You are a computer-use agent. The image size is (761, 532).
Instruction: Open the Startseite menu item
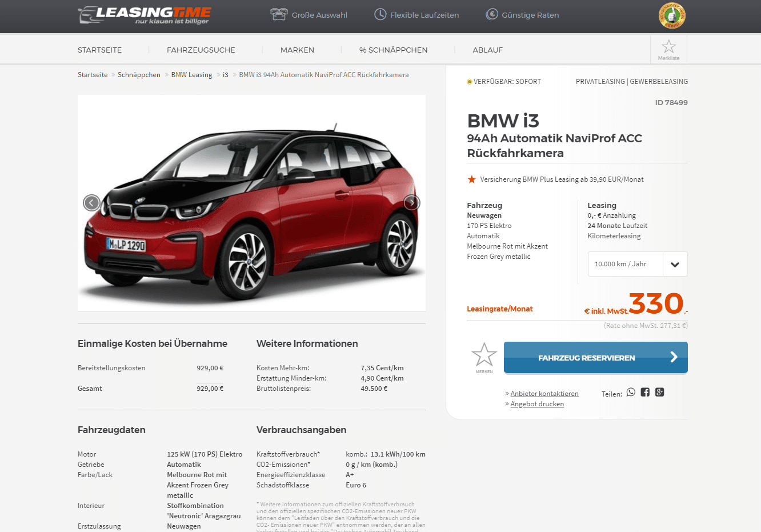point(99,50)
